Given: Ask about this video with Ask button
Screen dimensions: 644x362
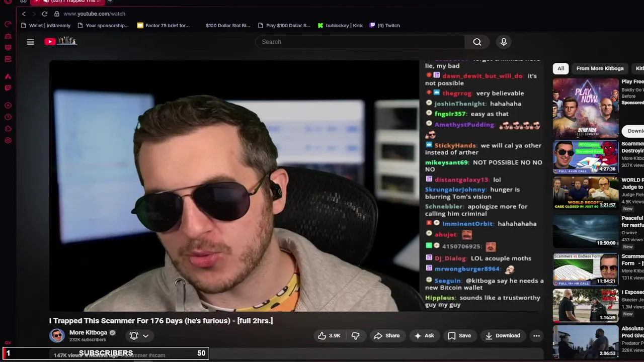Looking at the screenshot, I should click(424, 336).
